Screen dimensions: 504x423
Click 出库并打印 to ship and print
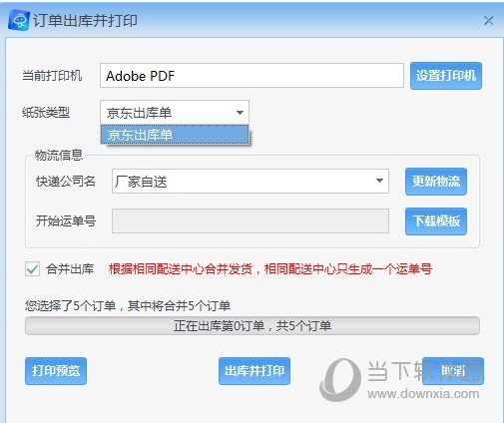(x=254, y=371)
